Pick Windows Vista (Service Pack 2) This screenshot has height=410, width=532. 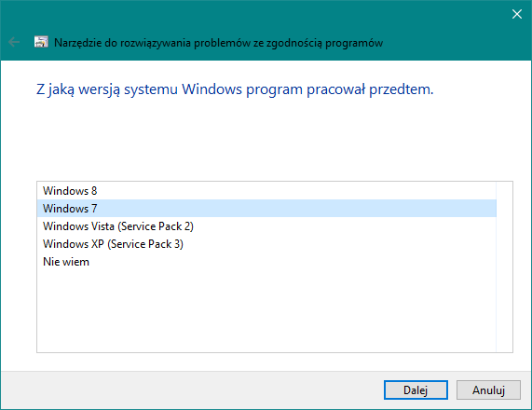266,226
